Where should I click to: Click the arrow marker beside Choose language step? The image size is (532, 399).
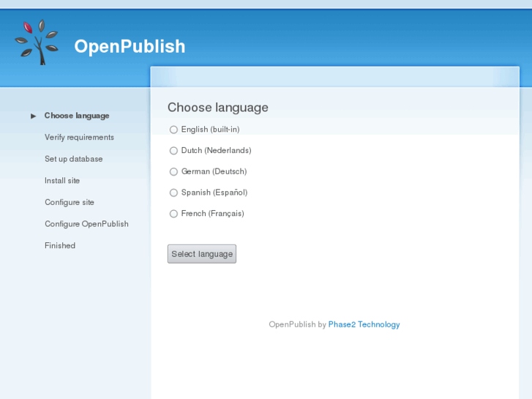(x=33, y=116)
